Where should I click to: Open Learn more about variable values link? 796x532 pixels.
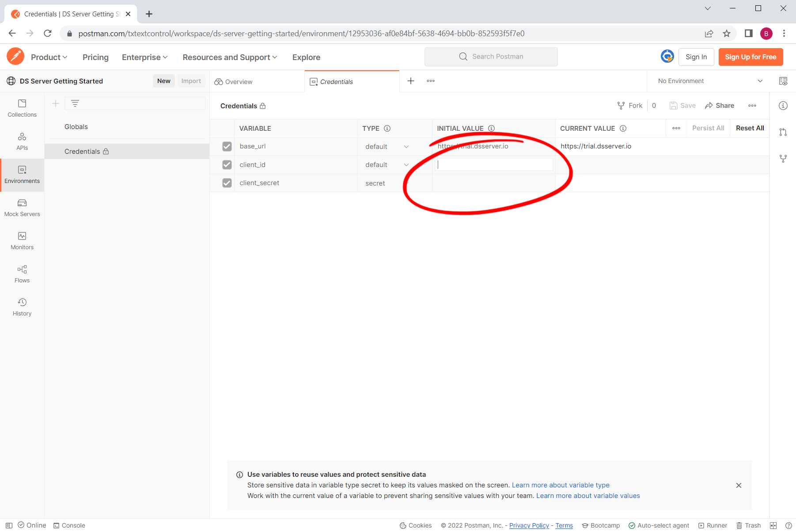(588, 496)
